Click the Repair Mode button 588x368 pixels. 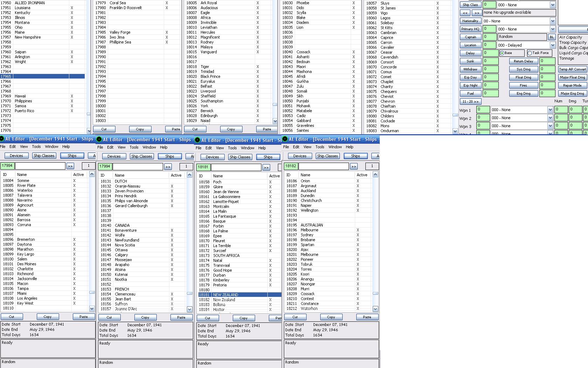572,86
